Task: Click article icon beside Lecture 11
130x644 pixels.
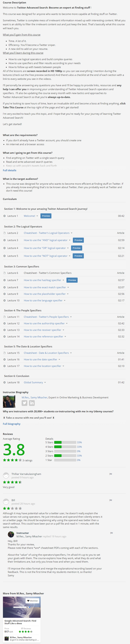Action: [x=4, y=317]
